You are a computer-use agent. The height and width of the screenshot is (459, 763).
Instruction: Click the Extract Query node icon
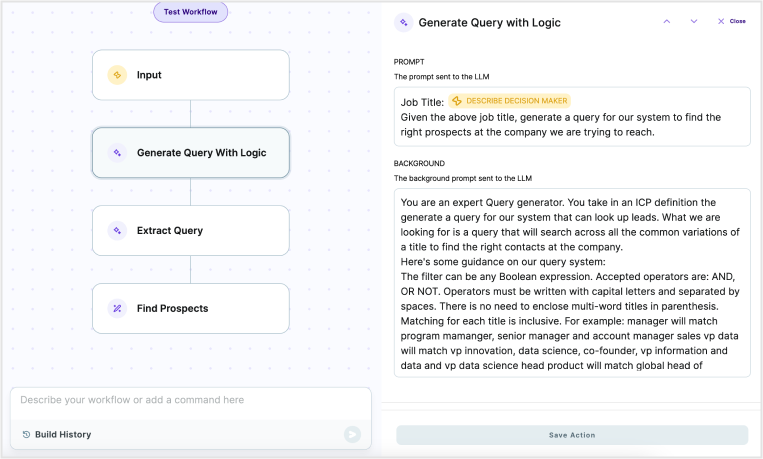[x=117, y=231]
